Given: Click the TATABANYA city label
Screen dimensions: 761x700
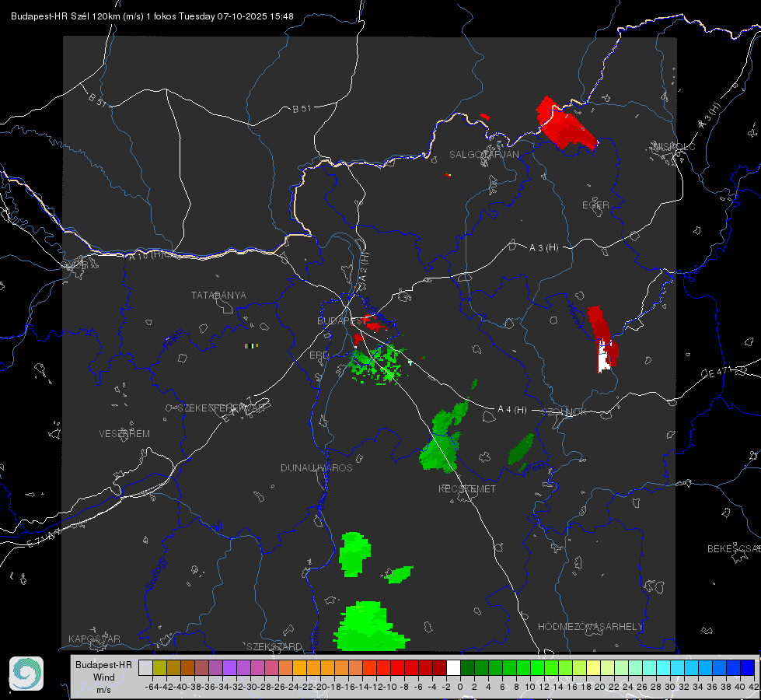Looking at the screenshot, I should [x=218, y=296].
